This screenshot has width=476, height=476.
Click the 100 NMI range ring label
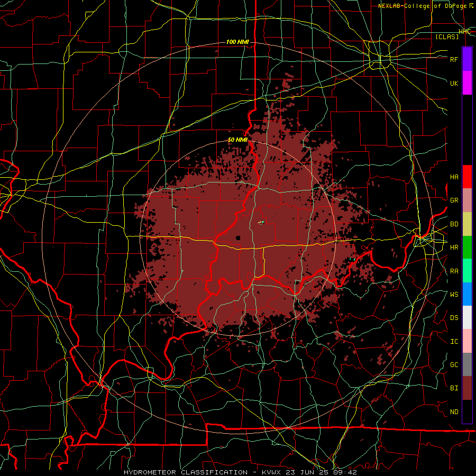coord(237,42)
